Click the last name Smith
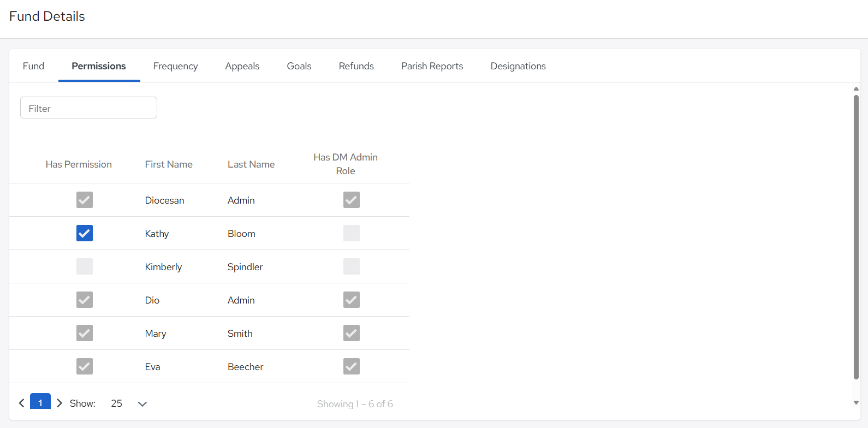This screenshot has height=428, width=868. (x=240, y=334)
